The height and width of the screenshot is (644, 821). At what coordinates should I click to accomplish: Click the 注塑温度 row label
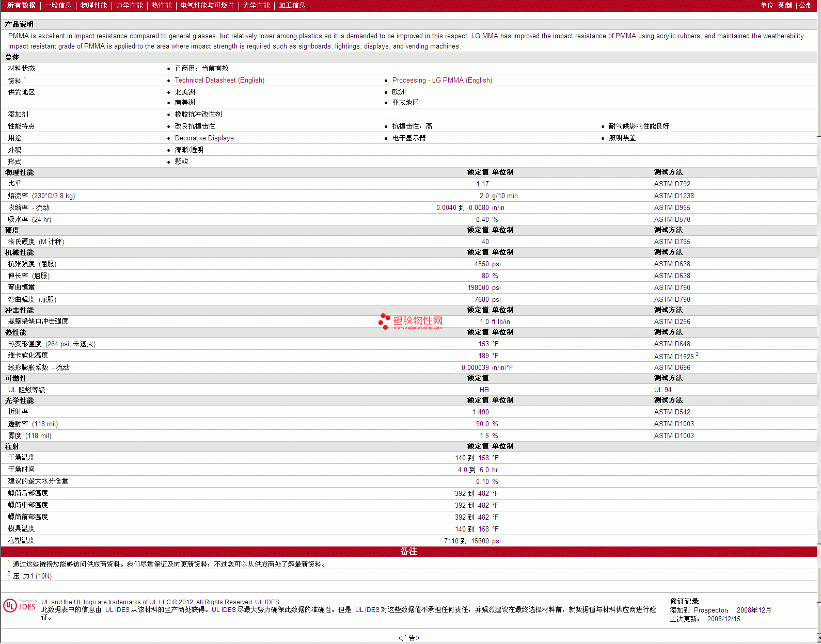(21, 540)
